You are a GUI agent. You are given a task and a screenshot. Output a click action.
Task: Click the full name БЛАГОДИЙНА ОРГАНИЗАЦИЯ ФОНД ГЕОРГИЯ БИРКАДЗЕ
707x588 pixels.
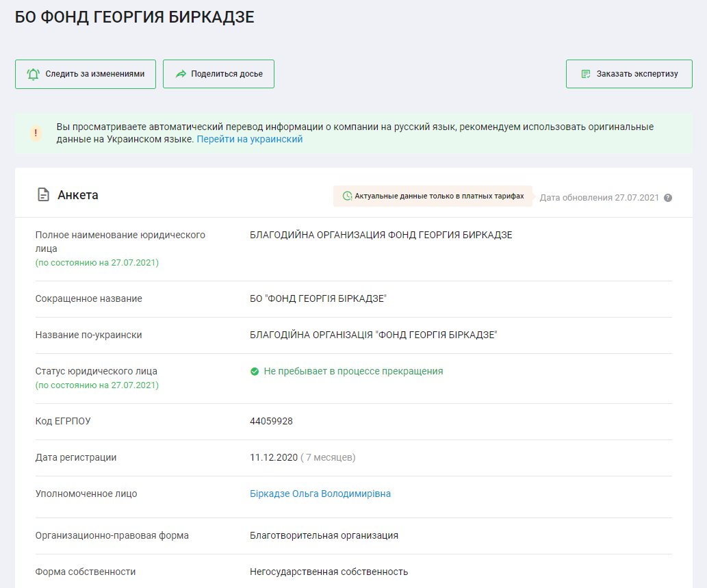click(x=381, y=235)
